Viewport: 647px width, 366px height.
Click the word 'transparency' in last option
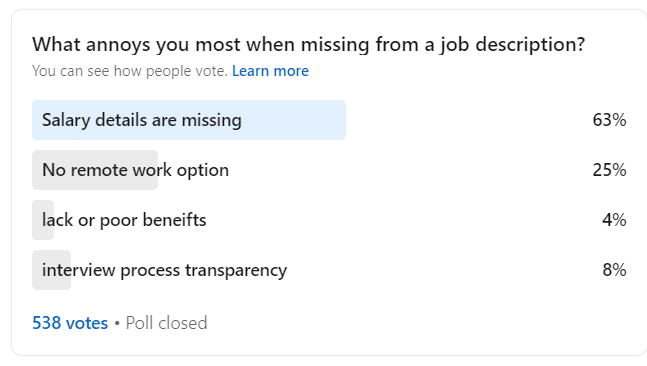(x=236, y=271)
